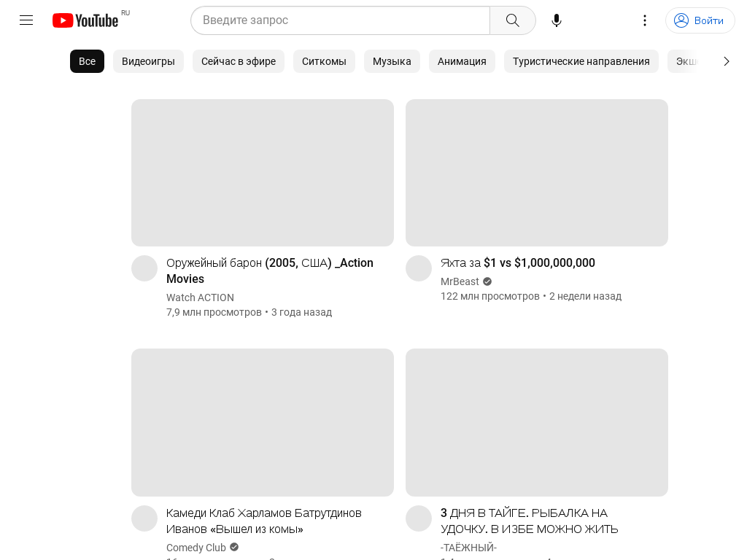Visit the Watch ACTION channel link
The image size is (747, 560).
click(200, 297)
